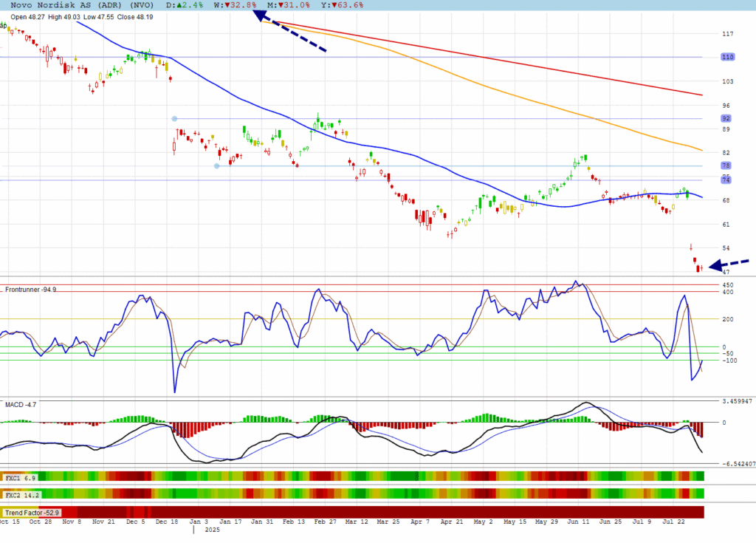756x543 pixels.
Task: Click the 61 price axis label
Action: click(x=726, y=225)
